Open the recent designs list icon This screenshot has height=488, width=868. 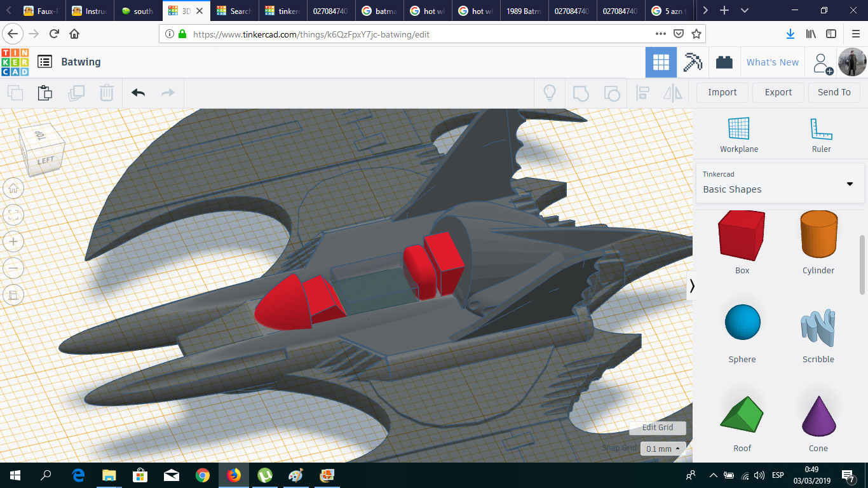(44, 62)
